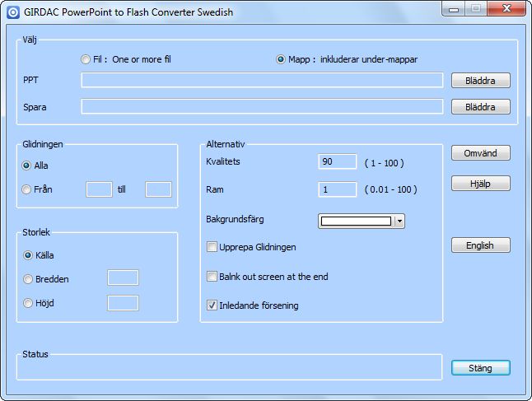The height and width of the screenshot is (401, 532).
Task: Click the till end slide field
Action: click(x=158, y=189)
